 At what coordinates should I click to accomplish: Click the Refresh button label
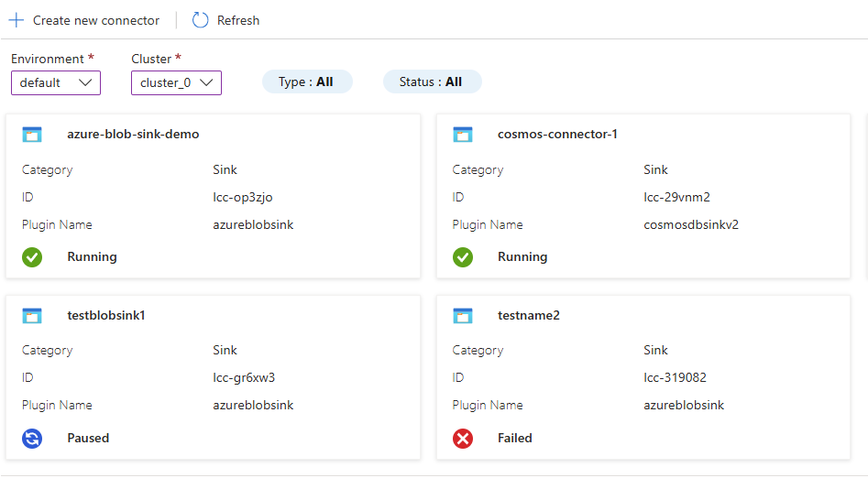coord(238,20)
